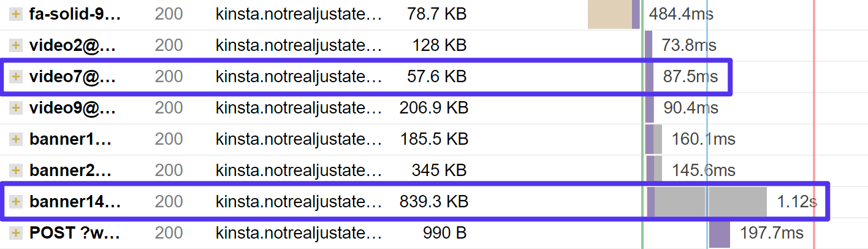Click the video9@ row status 200
868x249 pixels.
point(169,108)
